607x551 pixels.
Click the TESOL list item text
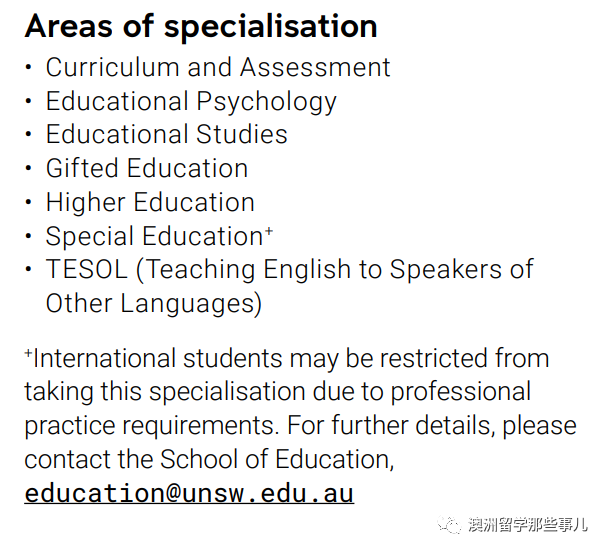point(290,269)
